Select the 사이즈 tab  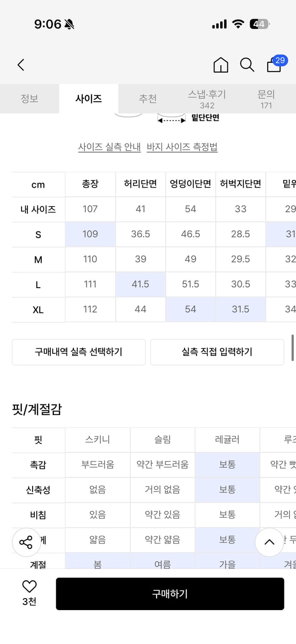pyautogui.click(x=88, y=99)
